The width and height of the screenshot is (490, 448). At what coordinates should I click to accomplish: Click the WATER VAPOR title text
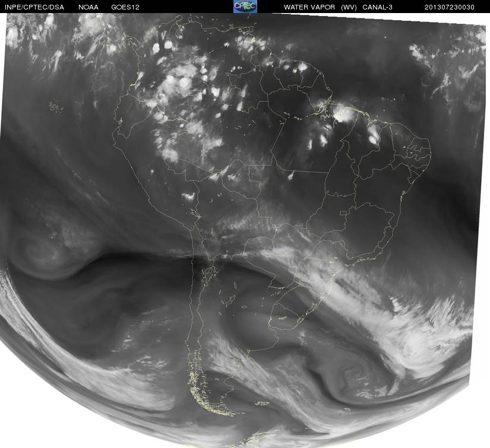click(x=309, y=7)
